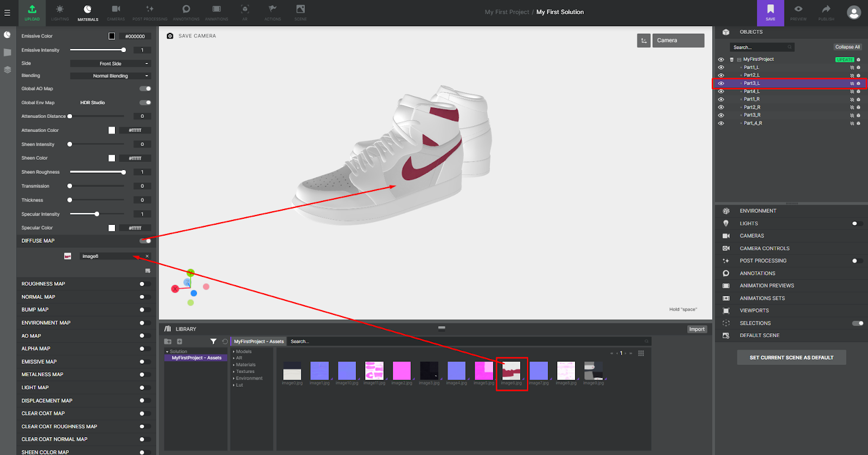
Task: Toggle the Global Env Map switch
Action: [x=145, y=103]
